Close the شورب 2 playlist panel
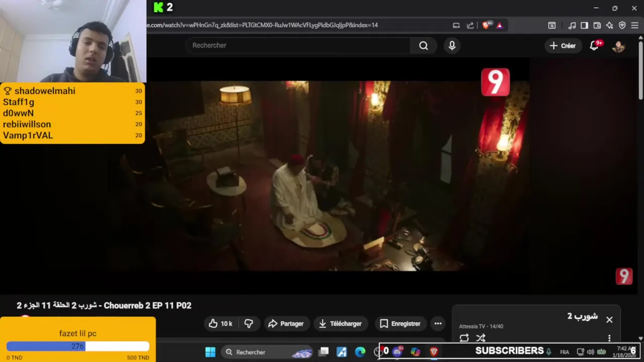The width and height of the screenshot is (644, 362). 609,320
